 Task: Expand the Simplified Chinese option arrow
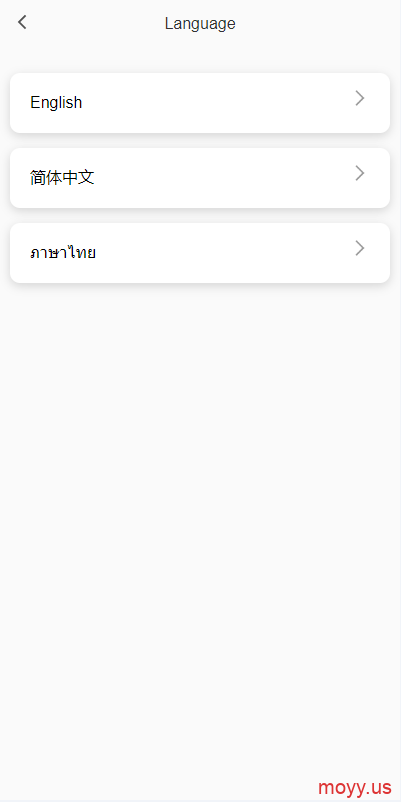pos(360,173)
